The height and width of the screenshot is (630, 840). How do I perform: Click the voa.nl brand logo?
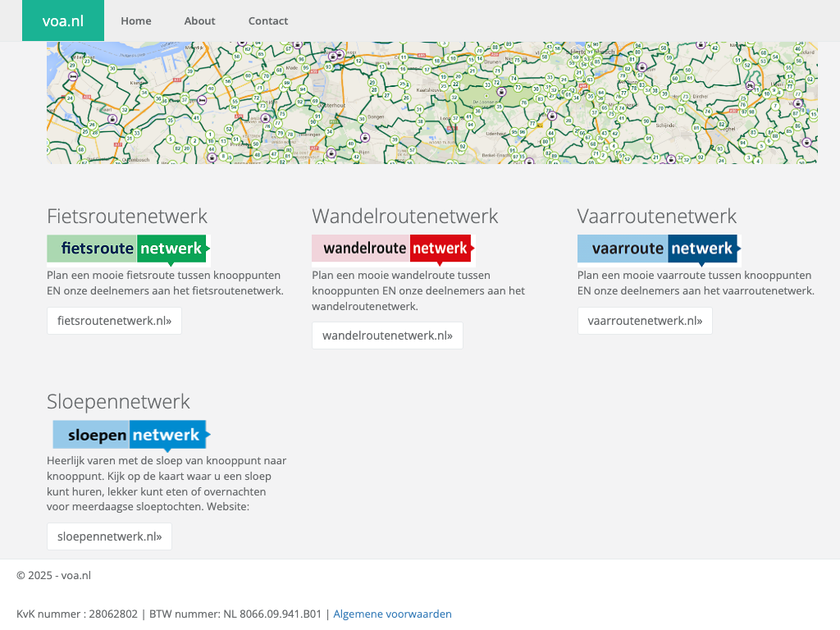(x=63, y=21)
